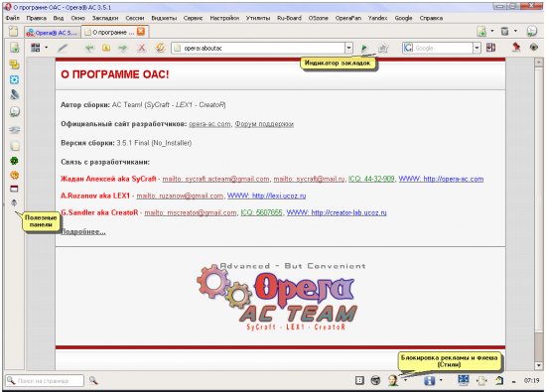Switch to the Opera AC tab
The width and height of the screenshot is (546, 392).
(53, 33)
